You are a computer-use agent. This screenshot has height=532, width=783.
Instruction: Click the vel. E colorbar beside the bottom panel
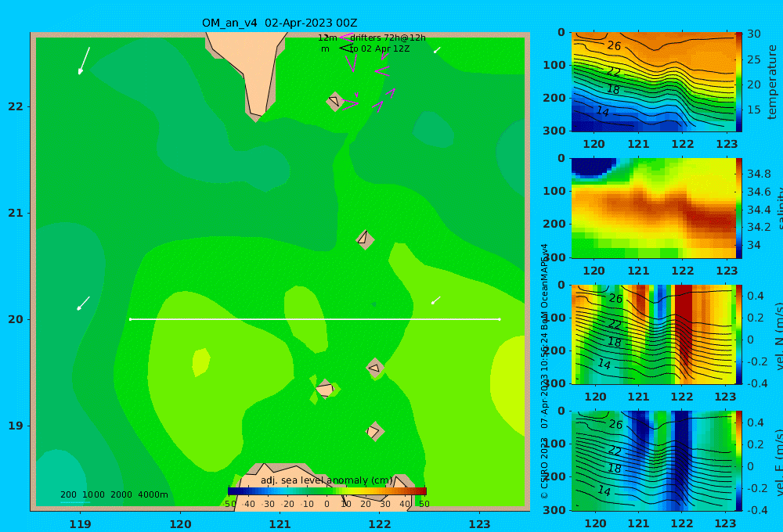[738, 461]
